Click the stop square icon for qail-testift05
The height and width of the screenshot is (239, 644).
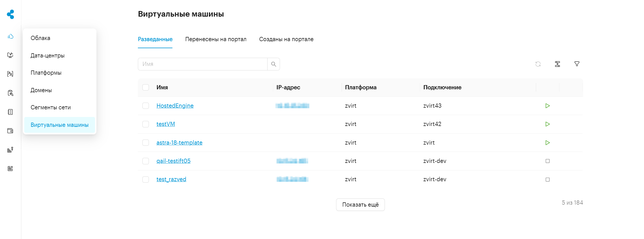point(548,161)
